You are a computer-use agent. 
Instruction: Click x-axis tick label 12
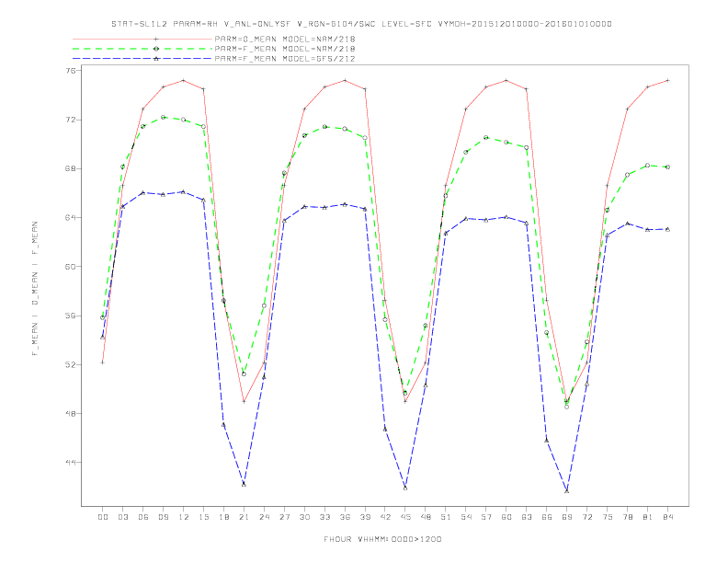coord(184,517)
